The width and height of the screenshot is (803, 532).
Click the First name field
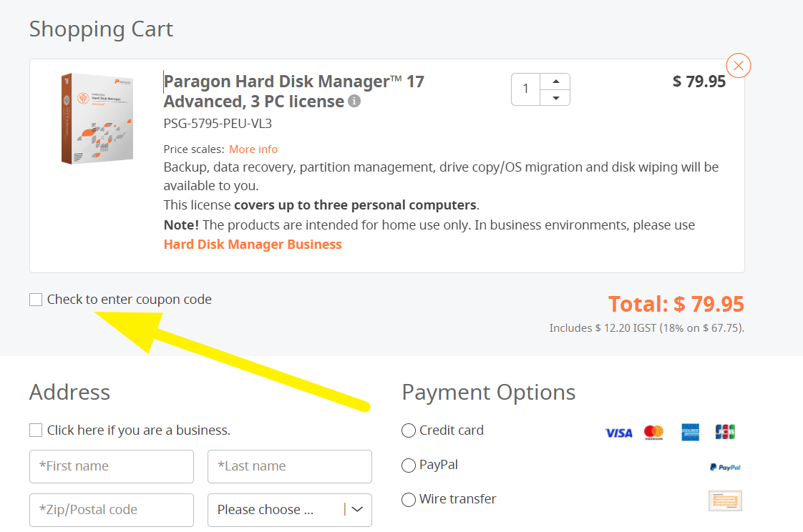click(x=112, y=466)
